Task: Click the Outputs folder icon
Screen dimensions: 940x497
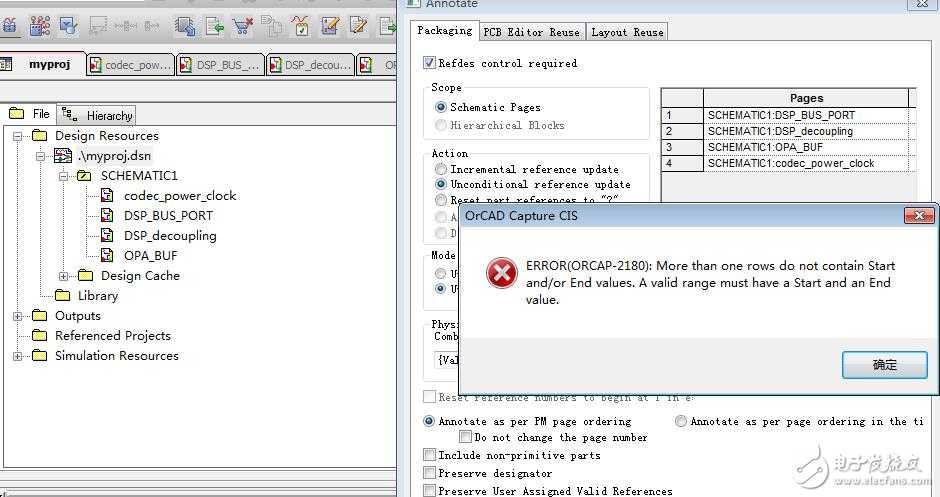Action: pos(40,315)
